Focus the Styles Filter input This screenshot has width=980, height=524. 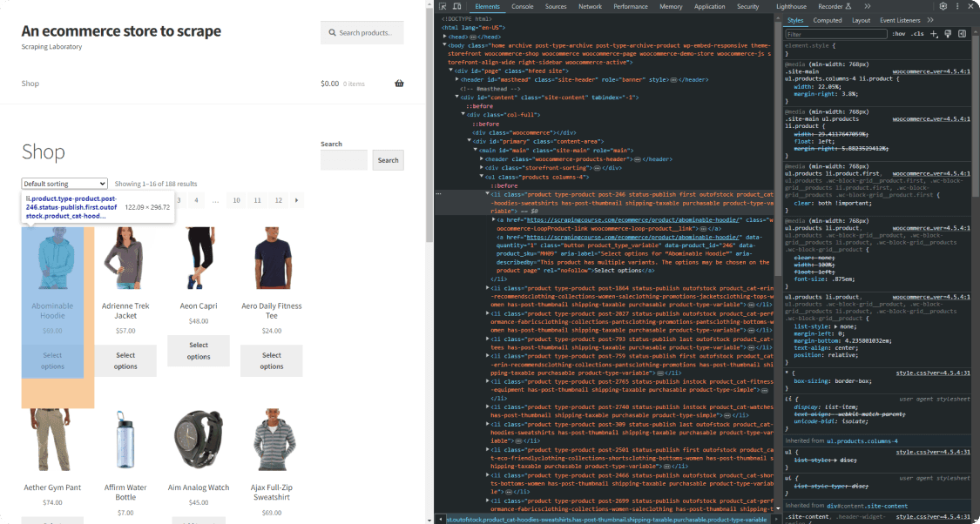836,34
